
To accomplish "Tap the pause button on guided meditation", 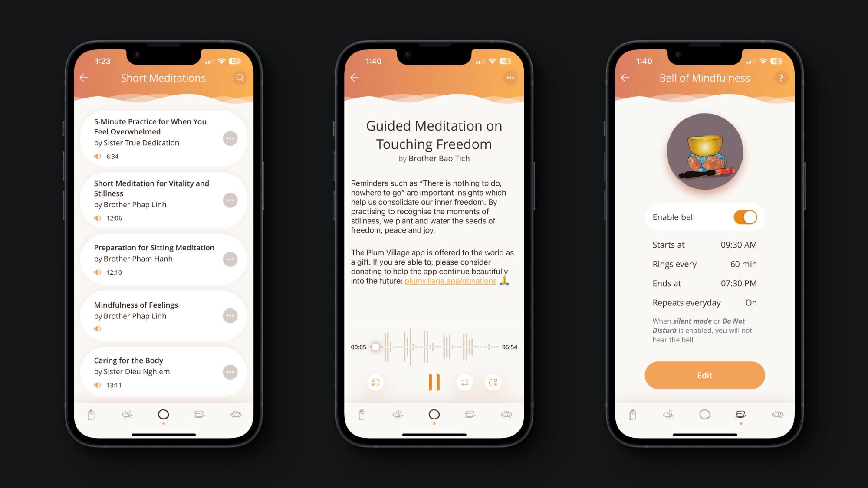I will pos(434,381).
